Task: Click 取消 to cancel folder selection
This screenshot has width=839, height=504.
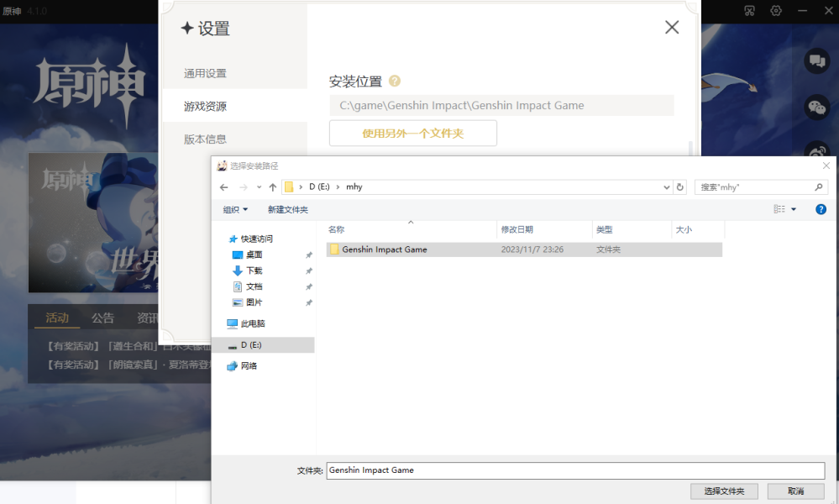Action: (795, 491)
